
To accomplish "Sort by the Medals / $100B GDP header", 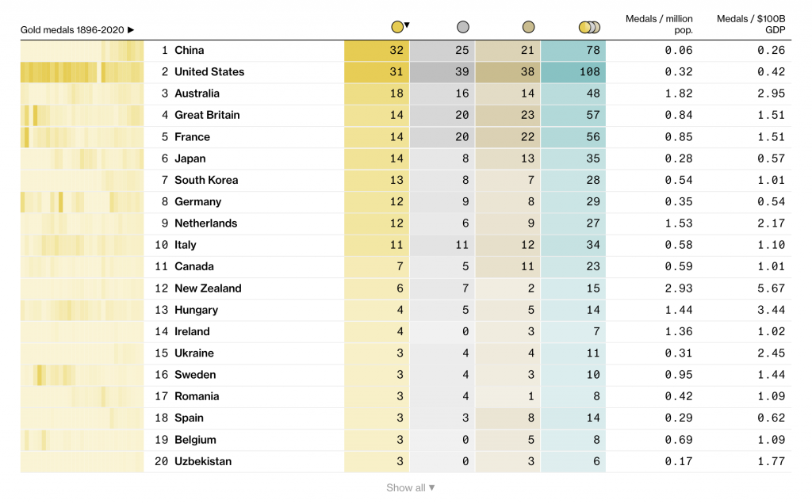I will click(x=750, y=23).
